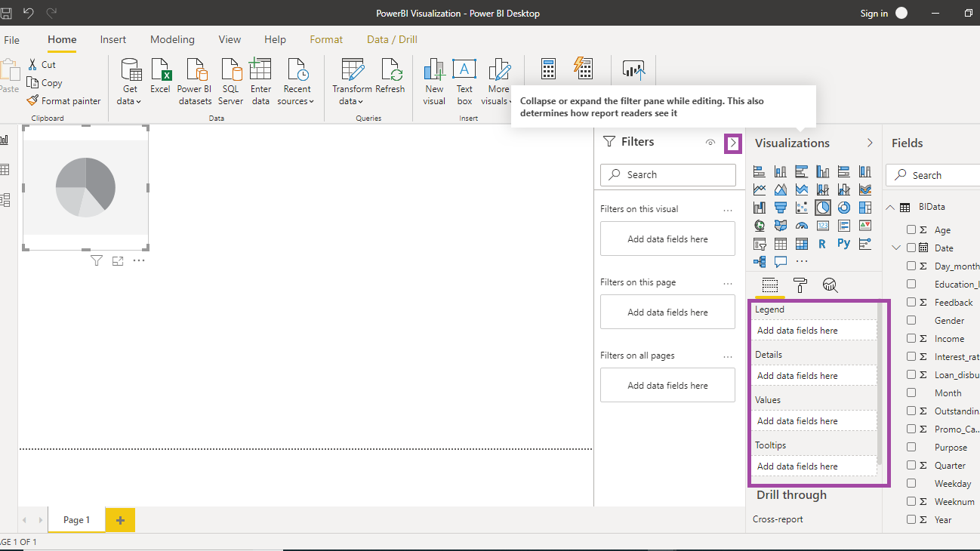Add a new report page
980x551 pixels.
coord(120,520)
